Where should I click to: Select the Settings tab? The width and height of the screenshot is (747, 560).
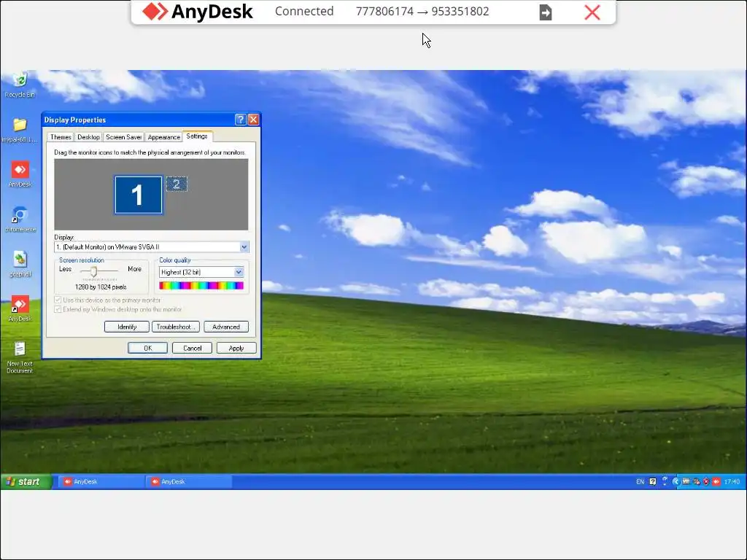[x=197, y=136]
